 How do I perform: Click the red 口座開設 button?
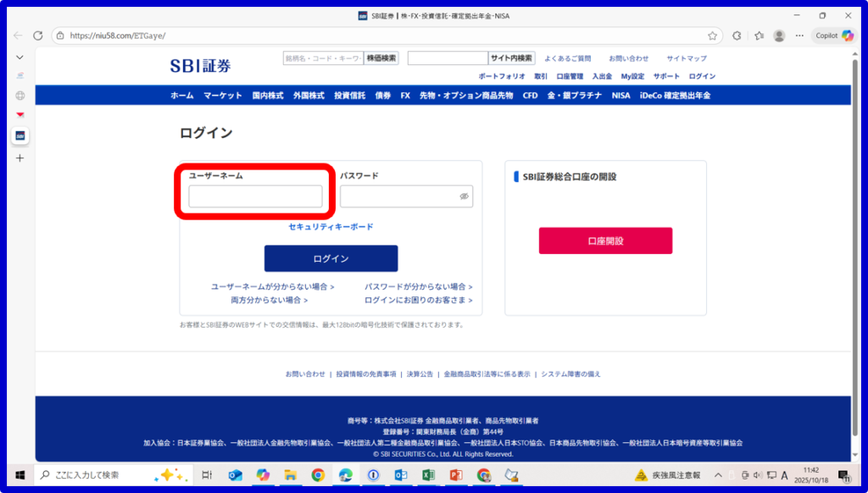(x=605, y=241)
